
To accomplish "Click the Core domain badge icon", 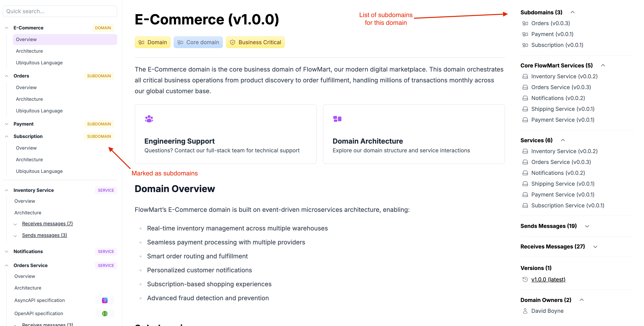I will click(181, 42).
